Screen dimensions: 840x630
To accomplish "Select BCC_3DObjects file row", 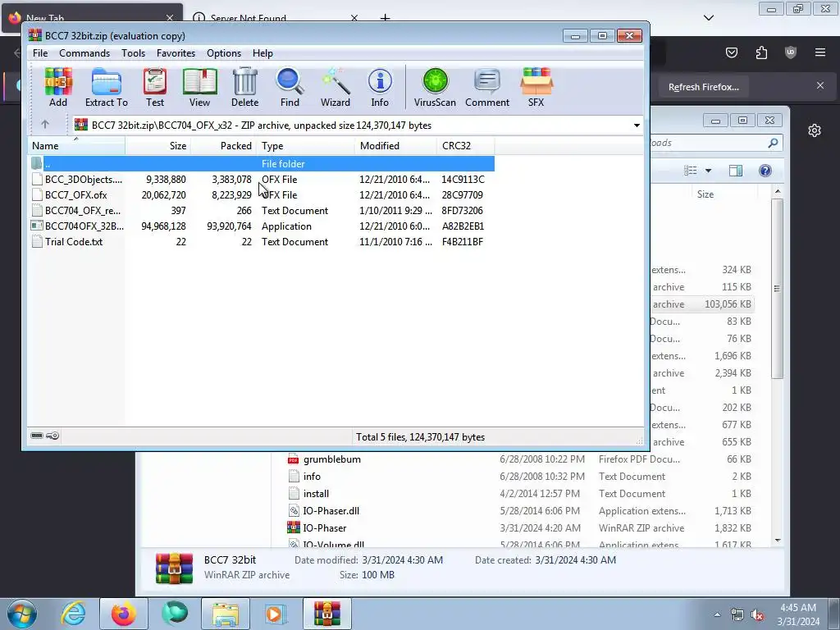I will (262, 180).
